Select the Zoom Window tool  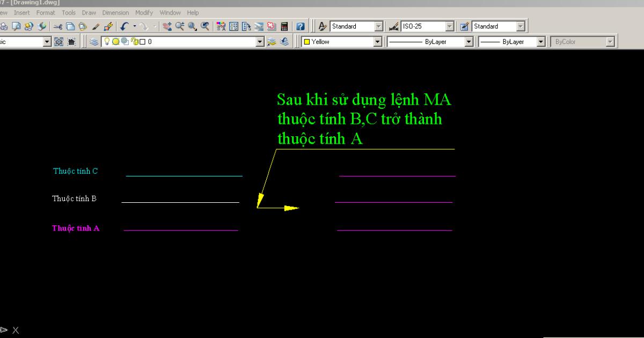(x=192, y=26)
